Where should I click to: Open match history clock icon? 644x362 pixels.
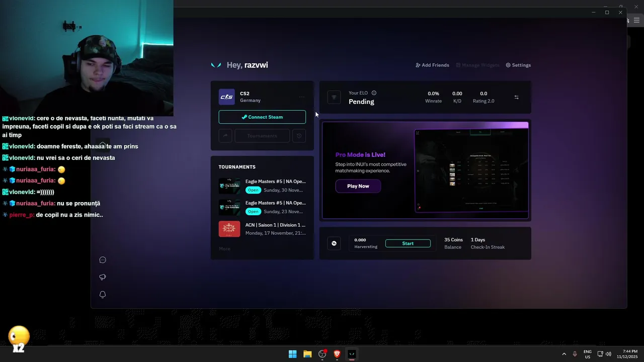pos(299,136)
